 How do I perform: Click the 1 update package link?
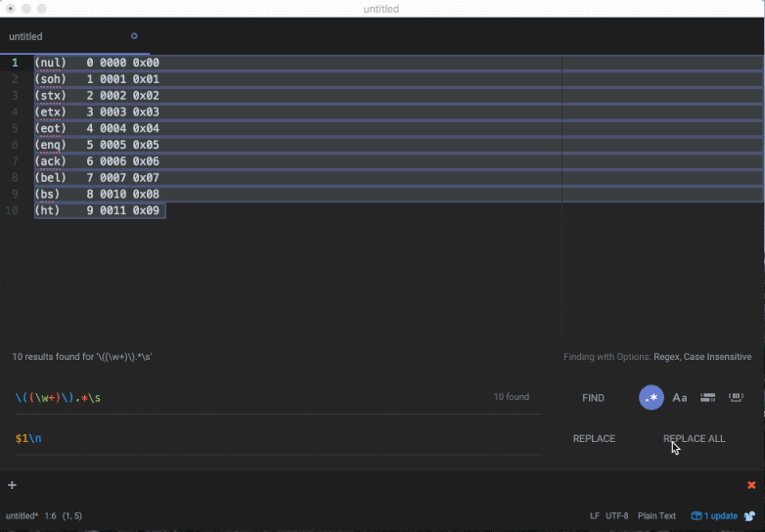(x=715, y=516)
